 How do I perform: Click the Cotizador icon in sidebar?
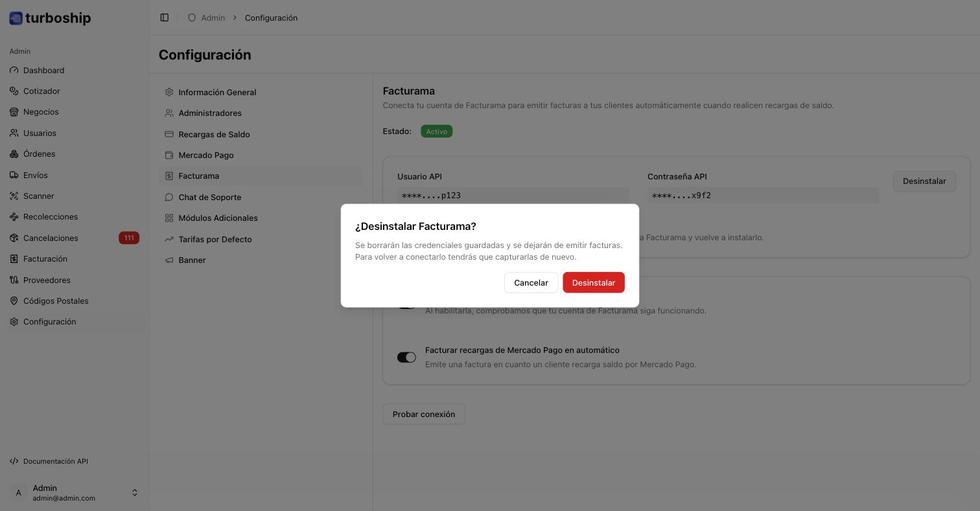click(14, 91)
